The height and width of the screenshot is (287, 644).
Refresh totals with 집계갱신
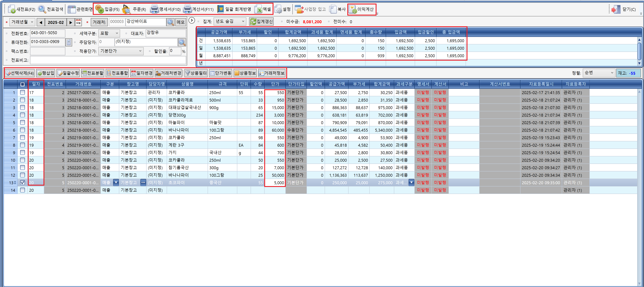[261, 22]
